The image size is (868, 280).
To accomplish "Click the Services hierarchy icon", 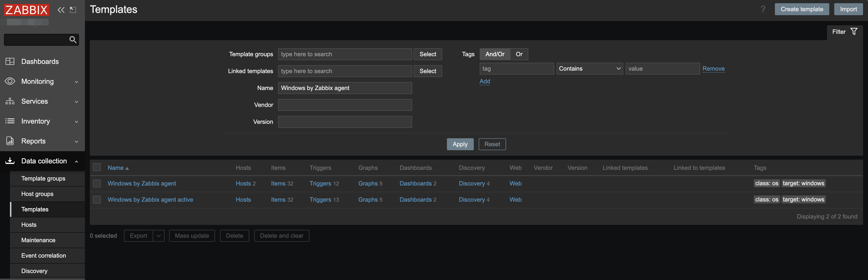I will 10,101.
